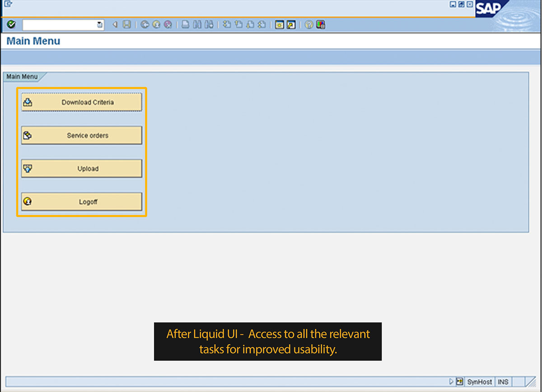542x392 pixels.
Task: Collapse the command field with the triangle arrow
Action: click(115, 25)
